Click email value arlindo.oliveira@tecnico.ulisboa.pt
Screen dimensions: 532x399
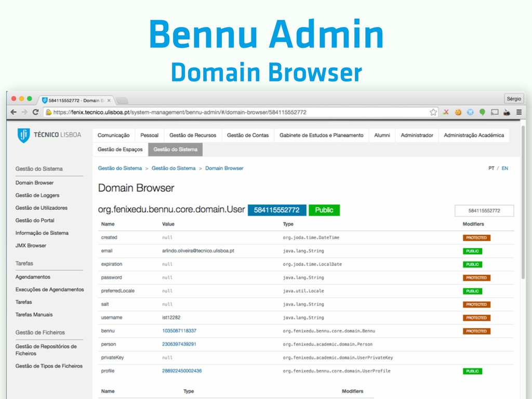coord(198,251)
